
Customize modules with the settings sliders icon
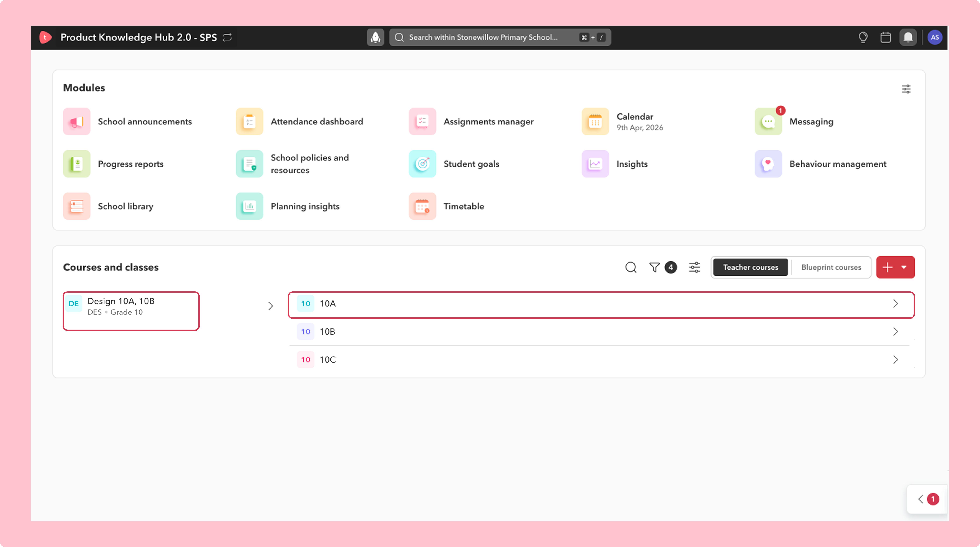(906, 89)
